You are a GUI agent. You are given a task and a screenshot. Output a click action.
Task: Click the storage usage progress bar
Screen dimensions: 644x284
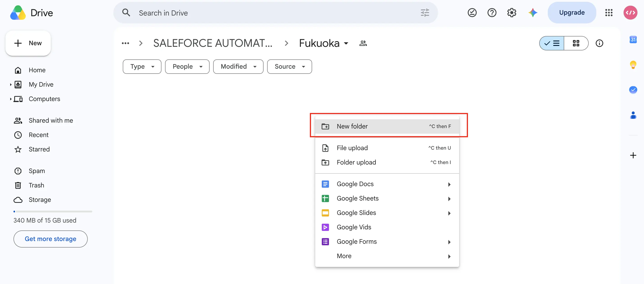[x=53, y=212]
